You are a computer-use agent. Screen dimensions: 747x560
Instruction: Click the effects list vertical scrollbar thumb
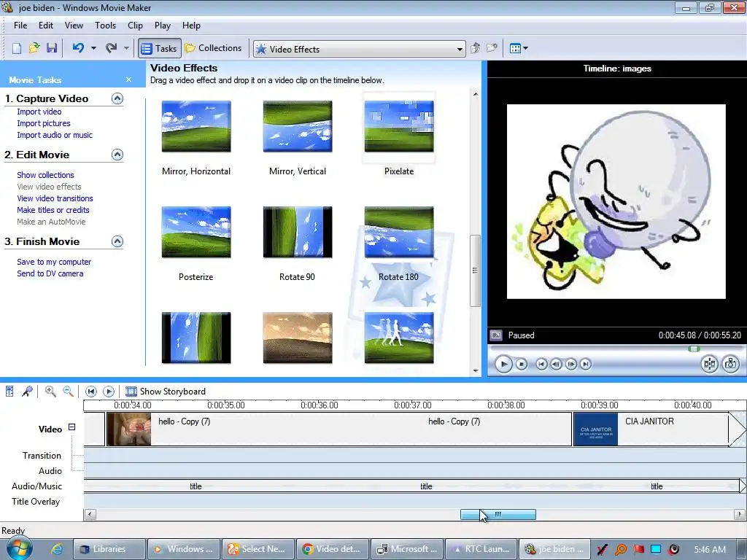[475, 271]
